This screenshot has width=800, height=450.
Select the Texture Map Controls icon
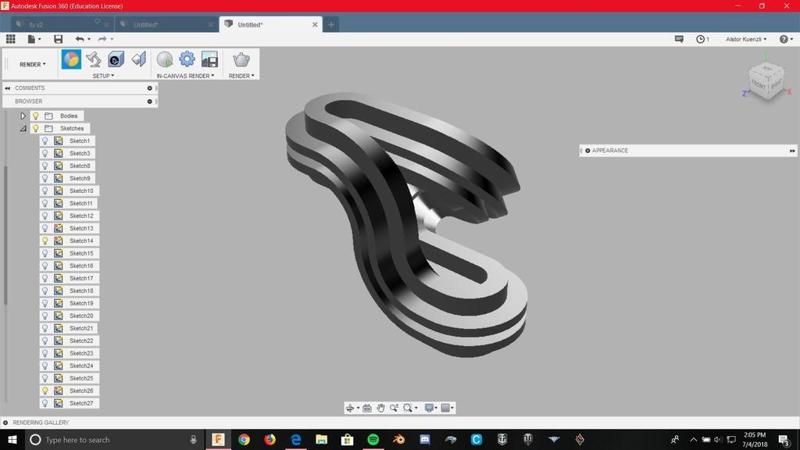tap(139, 60)
